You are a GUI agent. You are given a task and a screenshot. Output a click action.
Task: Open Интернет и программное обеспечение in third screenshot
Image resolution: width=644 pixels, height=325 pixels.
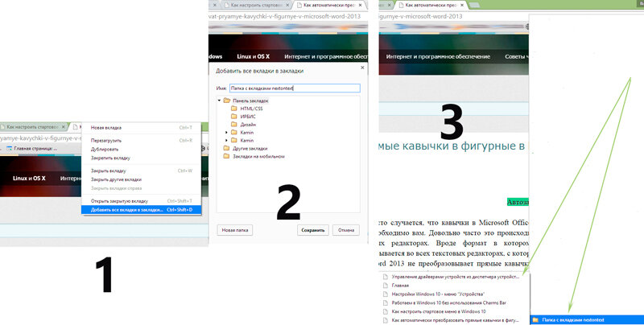pyautogui.click(x=438, y=56)
